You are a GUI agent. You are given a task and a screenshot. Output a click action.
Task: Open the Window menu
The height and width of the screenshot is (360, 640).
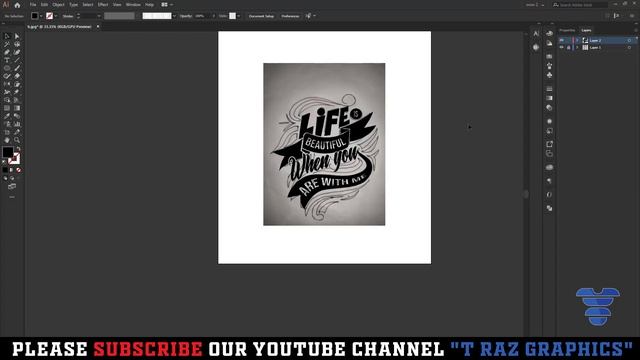133,5
